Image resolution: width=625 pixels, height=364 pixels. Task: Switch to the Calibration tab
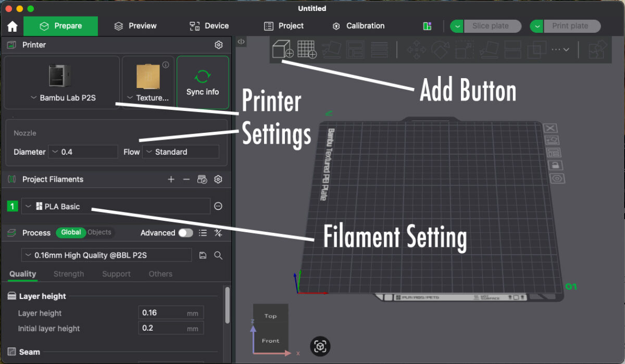click(x=358, y=26)
